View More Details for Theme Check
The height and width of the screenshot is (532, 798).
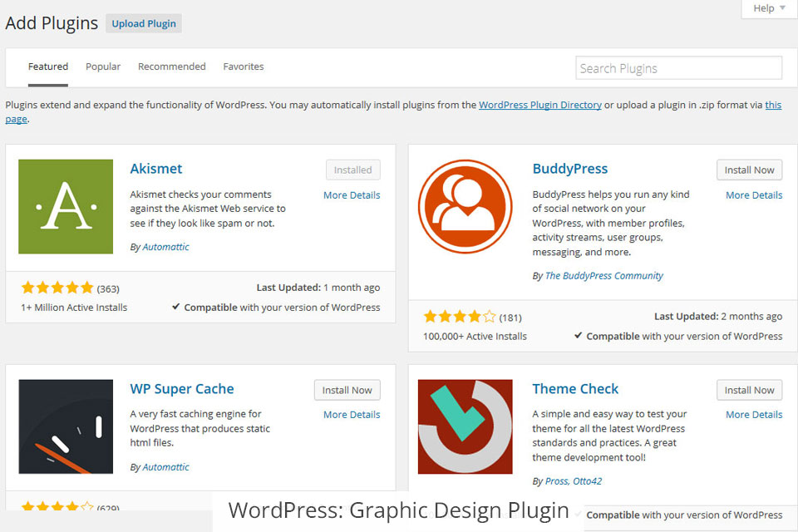[x=754, y=415]
